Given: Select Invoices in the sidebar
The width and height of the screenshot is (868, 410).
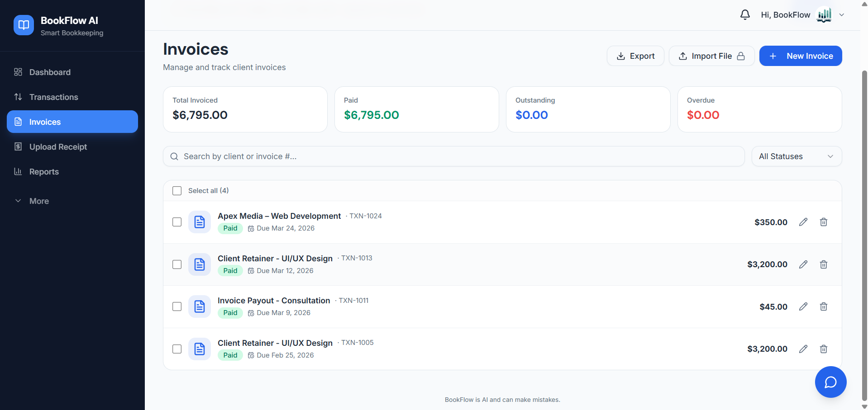Looking at the screenshot, I should point(72,122).
